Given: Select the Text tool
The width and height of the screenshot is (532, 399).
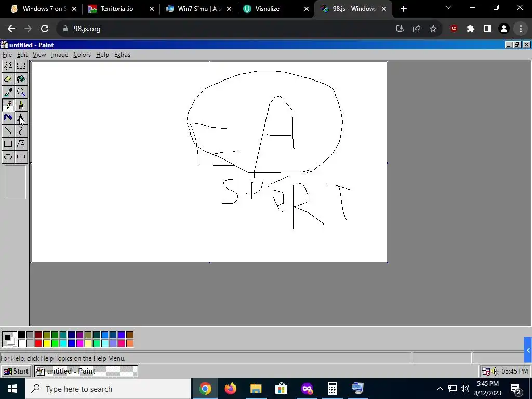Looking at the screenshot, I should coord(21,118).
